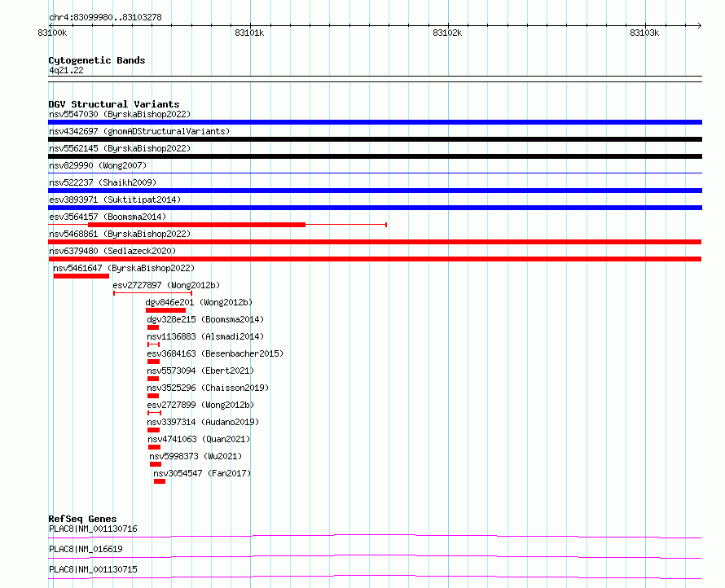This screenshot has width=725, height=588.
Task: Select the nsv4741063 (Quan2021) label
Action: 199,439
